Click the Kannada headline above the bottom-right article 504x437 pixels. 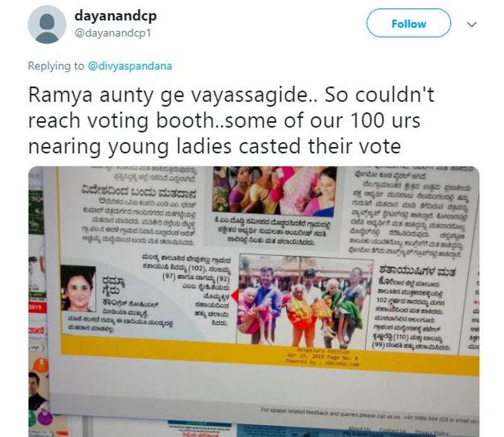tap(417, 270)
